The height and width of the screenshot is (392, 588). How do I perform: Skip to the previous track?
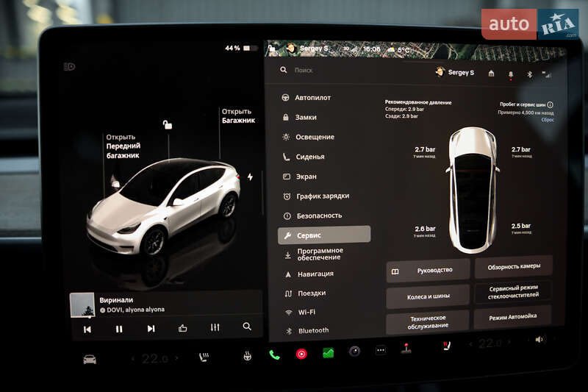coord(87,329)
